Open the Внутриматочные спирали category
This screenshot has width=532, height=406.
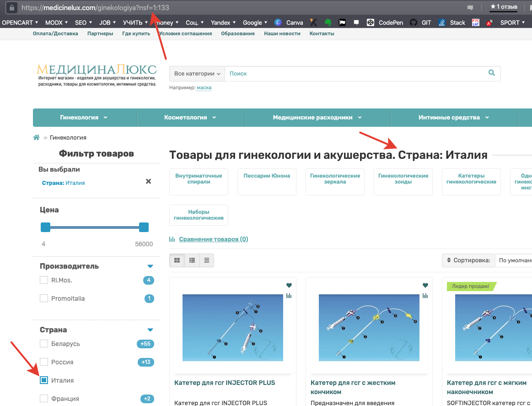pyautogui.click(x=199, y=182)
